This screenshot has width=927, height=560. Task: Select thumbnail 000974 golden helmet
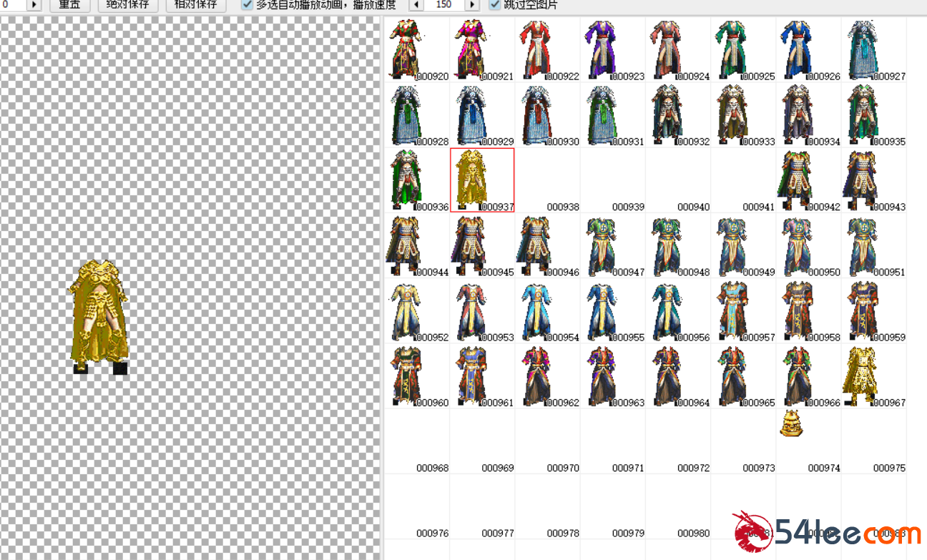pos(808,441)
